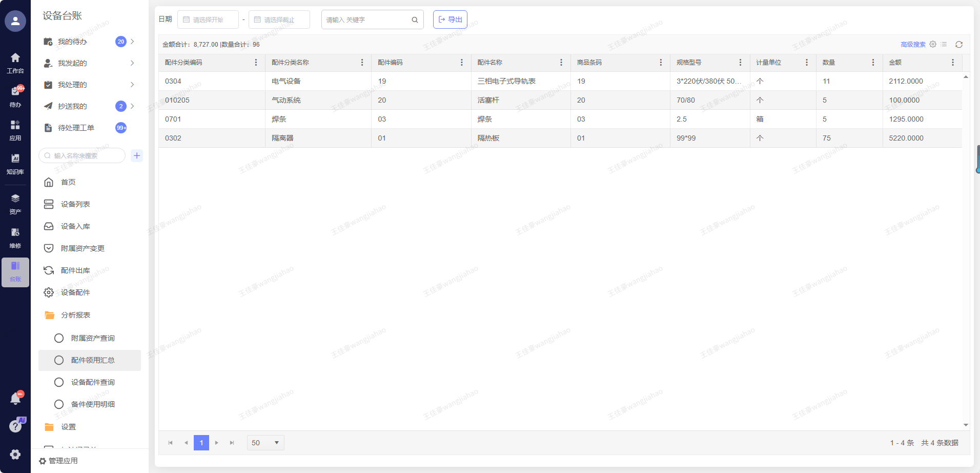This screenshot has height=473, width=980.
Task: Click the start date input field
Action: coord(208,19)
